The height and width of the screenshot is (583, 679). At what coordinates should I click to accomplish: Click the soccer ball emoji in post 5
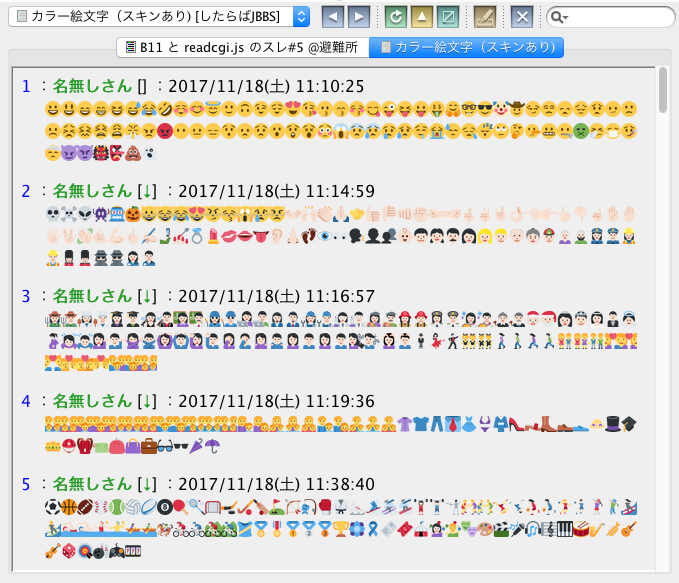[52, 507]
